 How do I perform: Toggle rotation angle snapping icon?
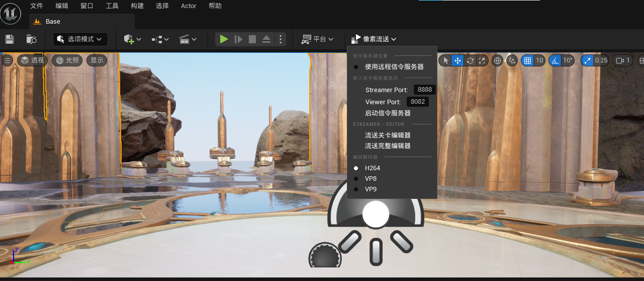[555, 60]
